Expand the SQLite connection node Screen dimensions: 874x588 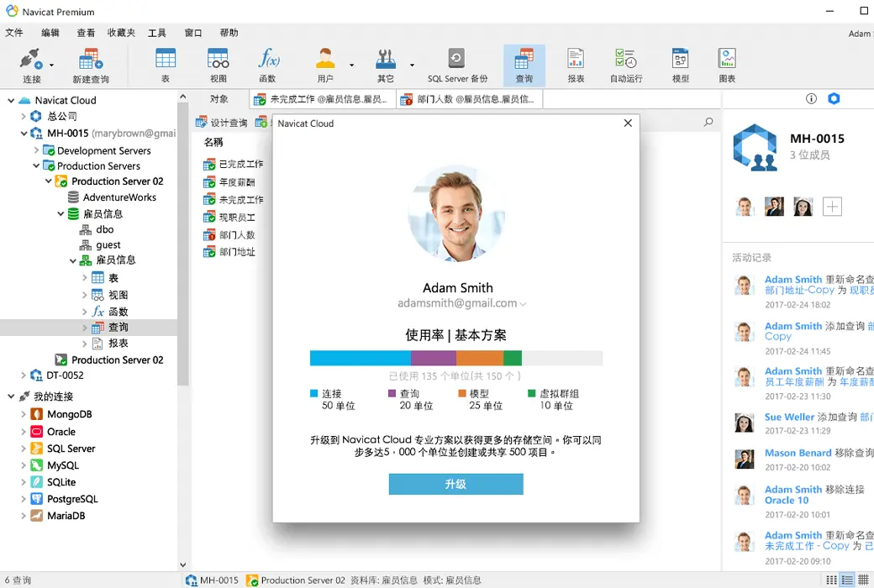coord(24,482)
